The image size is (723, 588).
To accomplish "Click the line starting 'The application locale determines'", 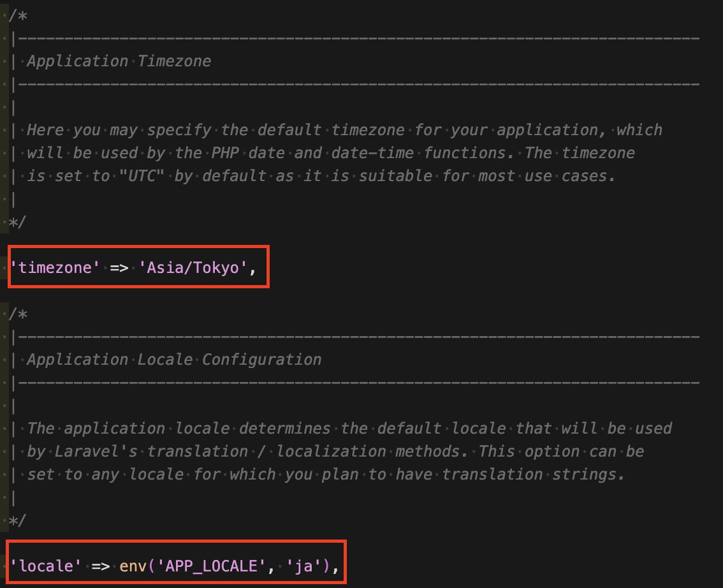I will point(349,429).
